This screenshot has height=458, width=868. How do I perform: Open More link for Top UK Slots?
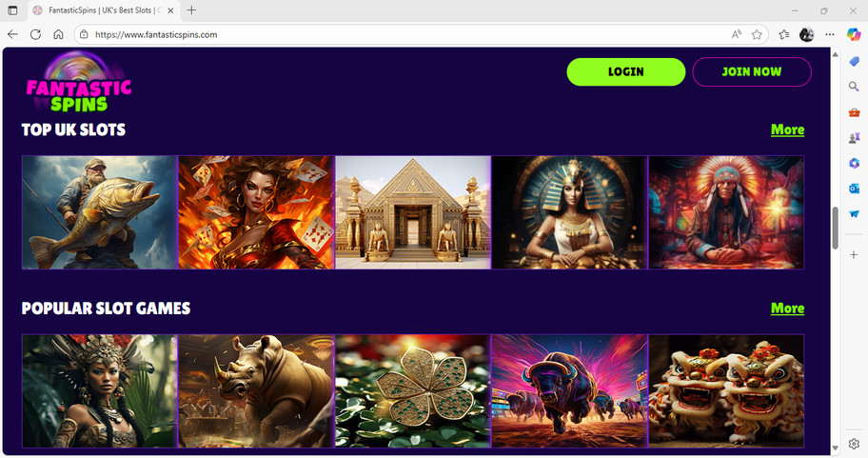tap(787, 129)
